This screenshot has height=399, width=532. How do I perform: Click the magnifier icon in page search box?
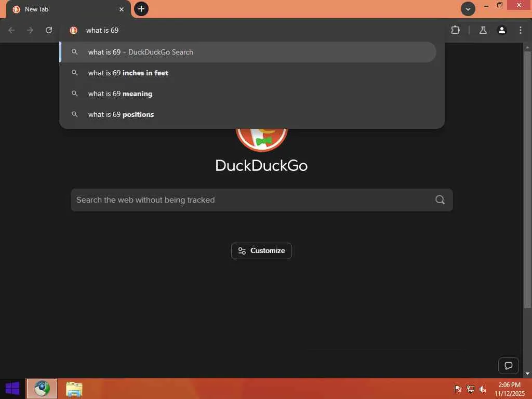[x=440, y=200]
